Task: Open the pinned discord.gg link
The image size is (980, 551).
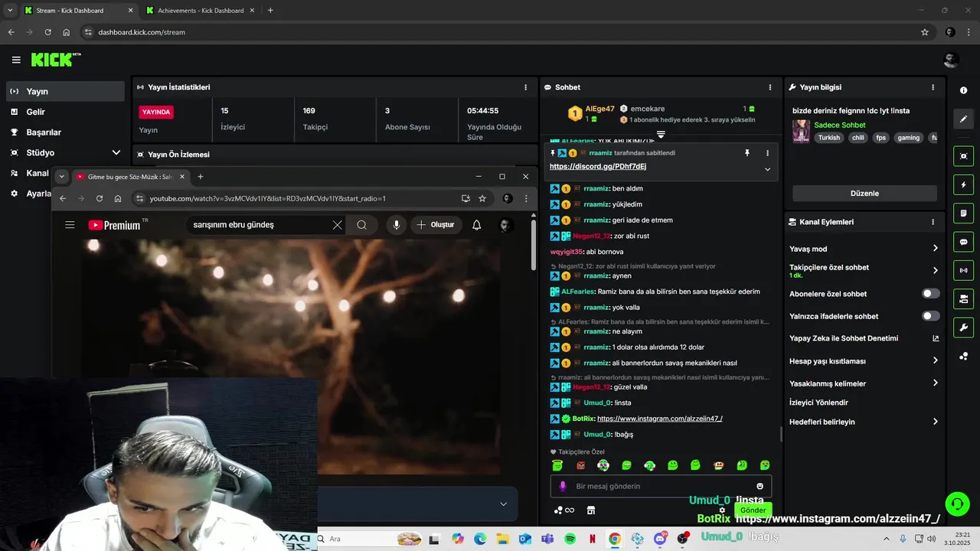Action: pos(598,166)
